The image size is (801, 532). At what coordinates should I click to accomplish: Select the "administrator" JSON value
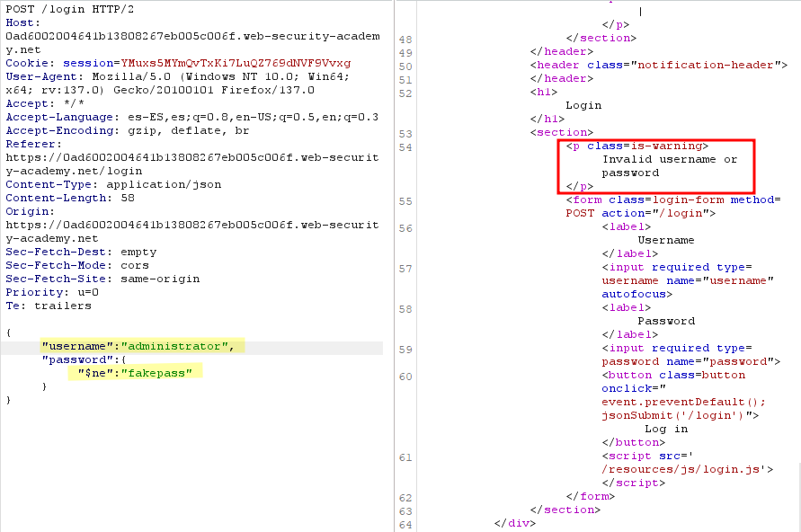174,346
